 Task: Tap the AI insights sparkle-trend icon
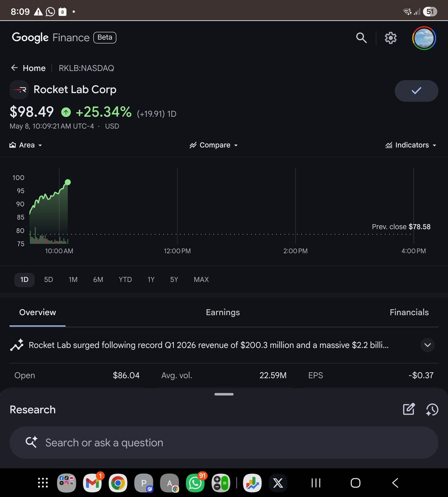tap(17, 345)
